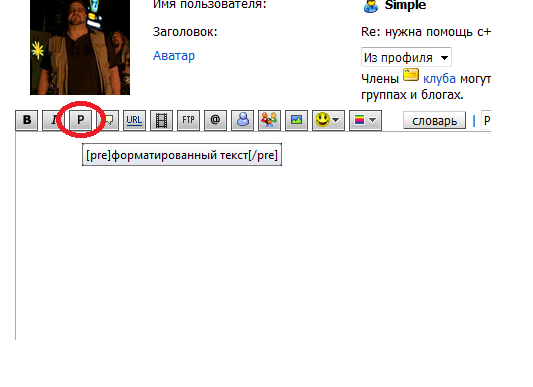Insert video using the film strip icon
This screenshot has width=533, height=387.
[x=161, y=120]
